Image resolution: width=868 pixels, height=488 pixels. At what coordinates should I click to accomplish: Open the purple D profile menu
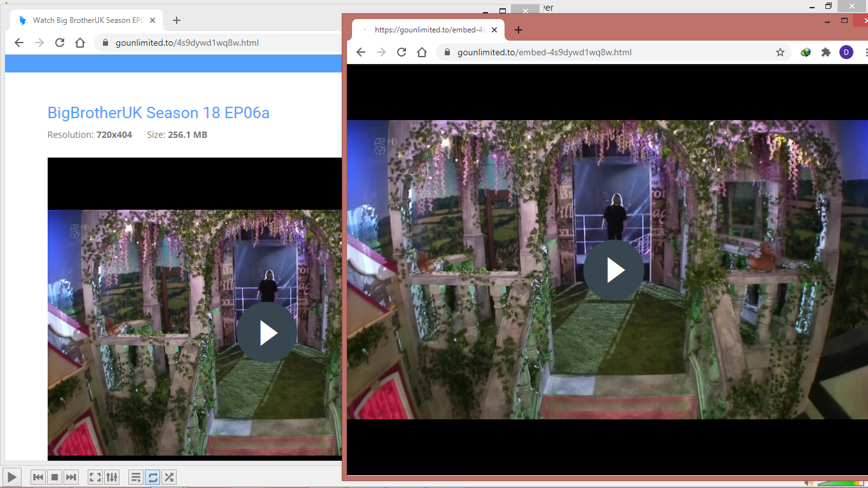(846, 52)
